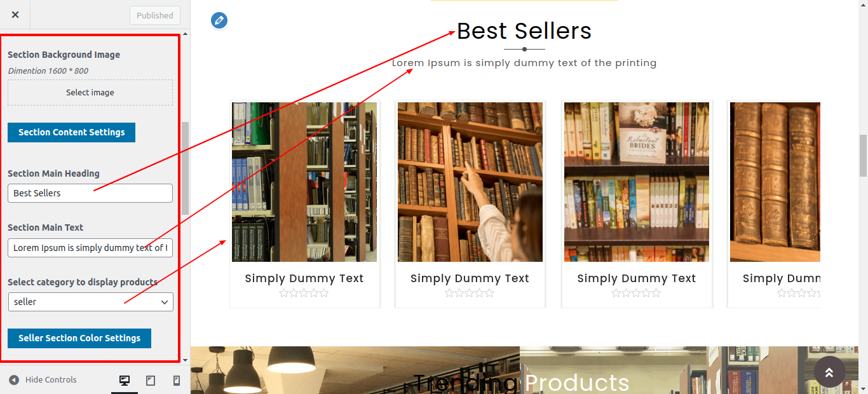
Task: Click the Section Main Heading input field
Action: tap(90, 193)
